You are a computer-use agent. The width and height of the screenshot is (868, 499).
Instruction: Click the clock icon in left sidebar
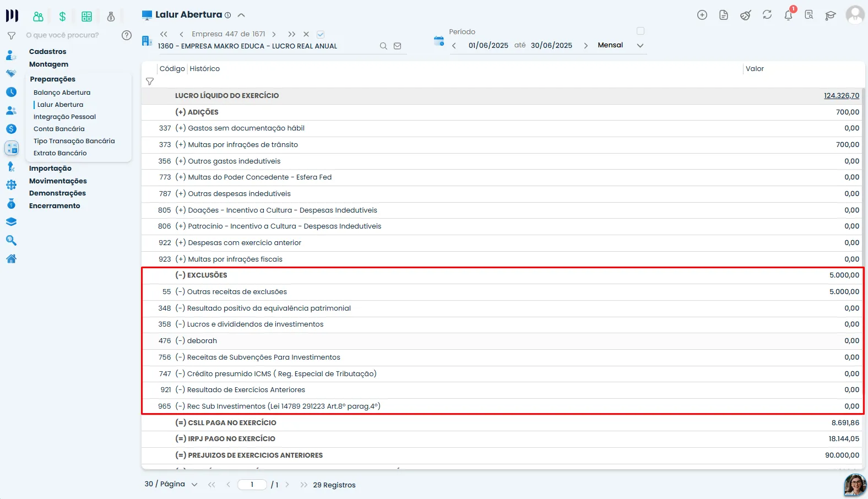11,92
